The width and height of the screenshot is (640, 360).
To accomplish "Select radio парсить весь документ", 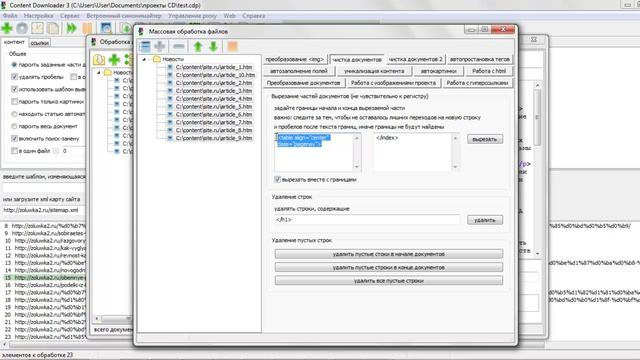I will 14,126.
